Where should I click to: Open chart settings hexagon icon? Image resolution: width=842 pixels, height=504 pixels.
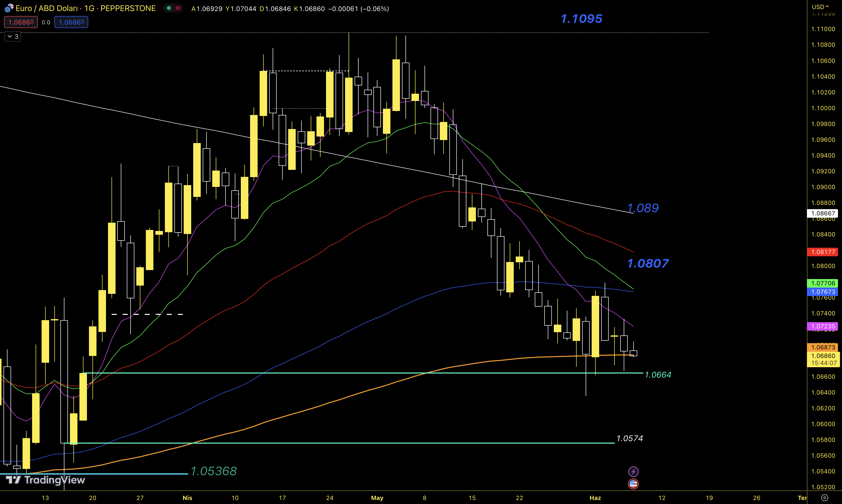(824, 497)
